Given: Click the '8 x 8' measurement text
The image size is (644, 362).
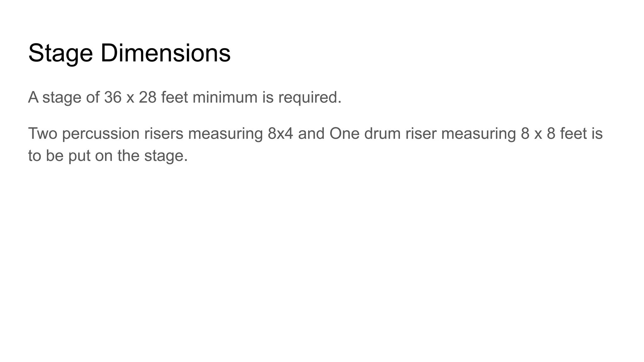Looking at the screenshot, I should 538,133.
